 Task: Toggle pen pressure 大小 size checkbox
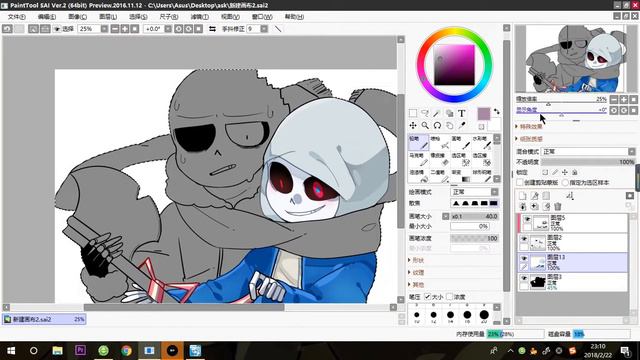[x=427, y=296]
